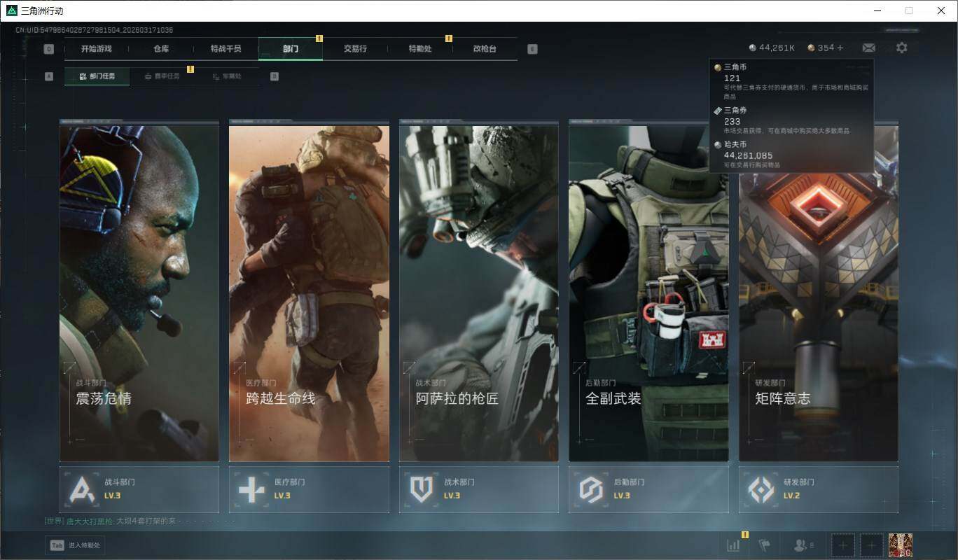Open the 研发部门 LV.2 level bar

tap(819, 489)
